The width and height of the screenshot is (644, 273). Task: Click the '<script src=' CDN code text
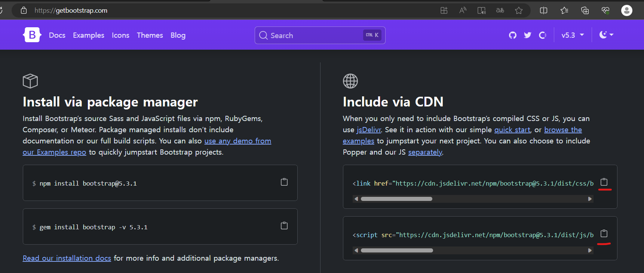pyautogui.click(x=473, y=235)
